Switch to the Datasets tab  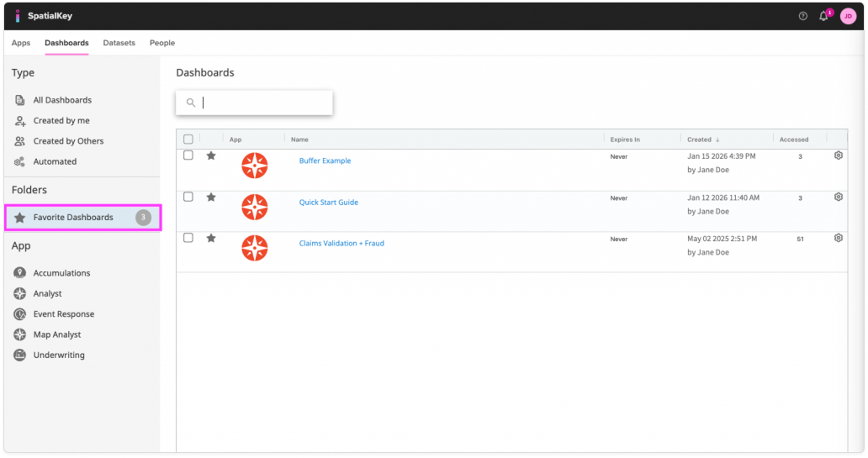[119, 43]
